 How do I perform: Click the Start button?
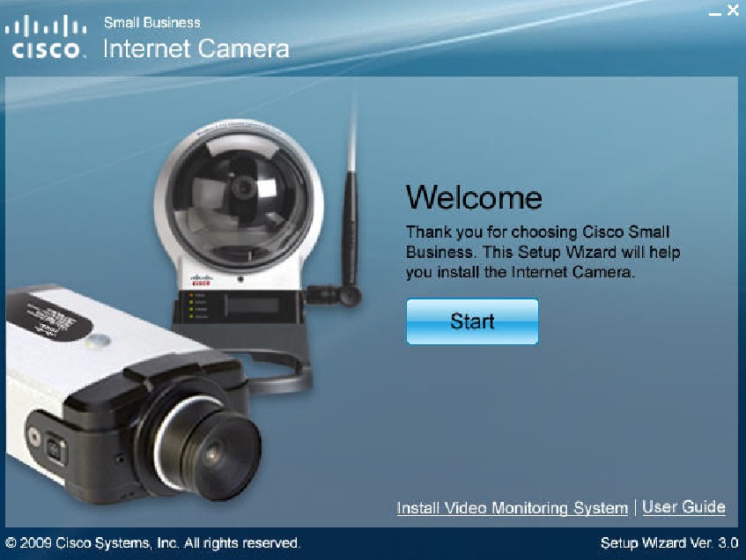pyautogui.click(x=472, y=321)
